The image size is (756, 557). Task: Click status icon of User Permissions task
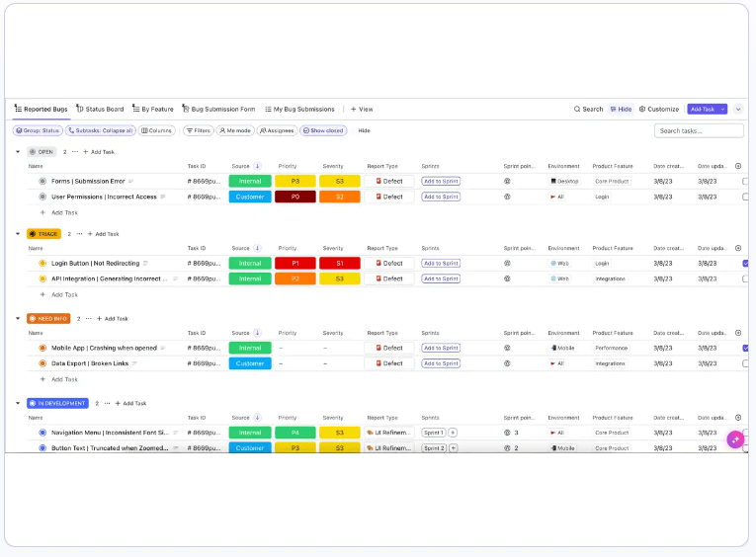click(x=42, y=197)
